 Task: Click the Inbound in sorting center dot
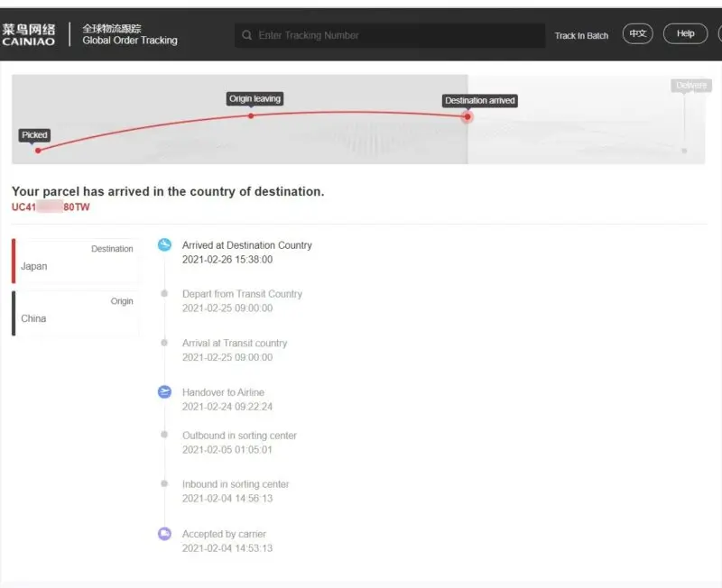tap(164, 484)
